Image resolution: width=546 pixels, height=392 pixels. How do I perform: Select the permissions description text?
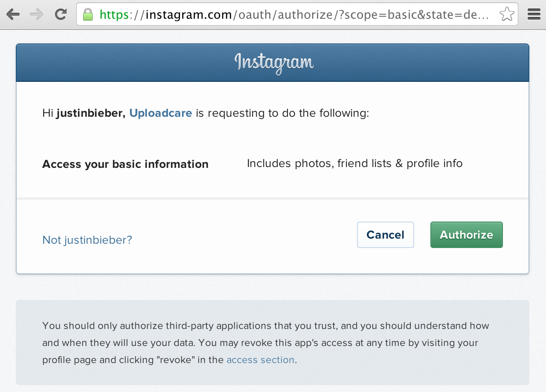354,163
